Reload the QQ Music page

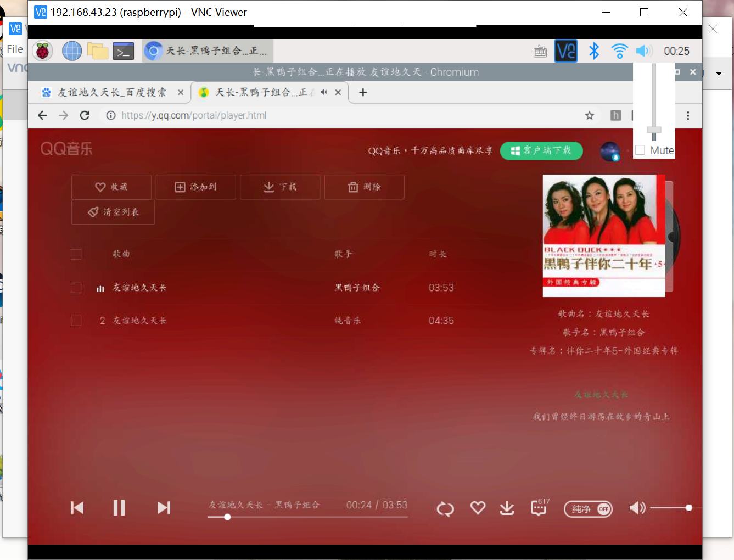pos(85,115)
